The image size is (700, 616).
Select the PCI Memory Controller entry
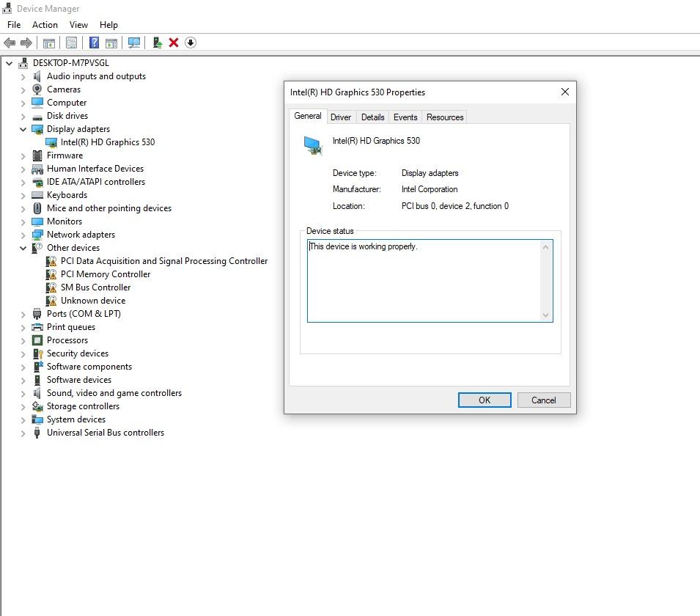pyautogui.click(x=105, y=274)
